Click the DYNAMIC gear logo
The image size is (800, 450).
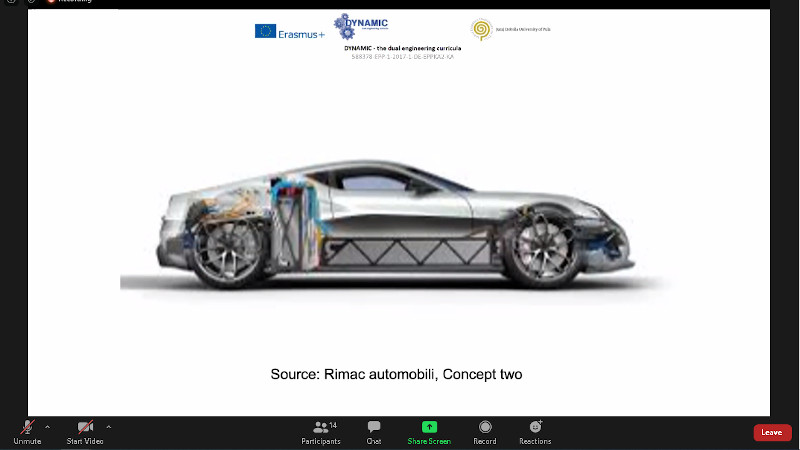pos(361,26)
